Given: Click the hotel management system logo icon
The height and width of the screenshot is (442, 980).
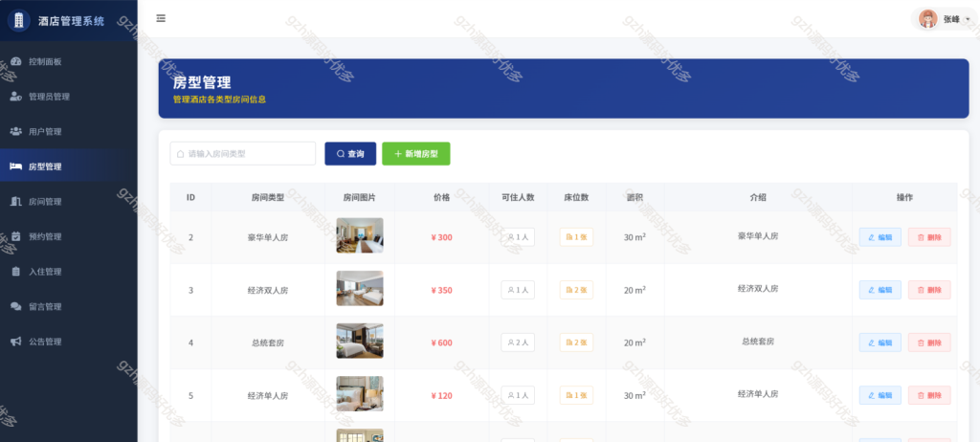Looking at the screenshot, I should (19, 21).
